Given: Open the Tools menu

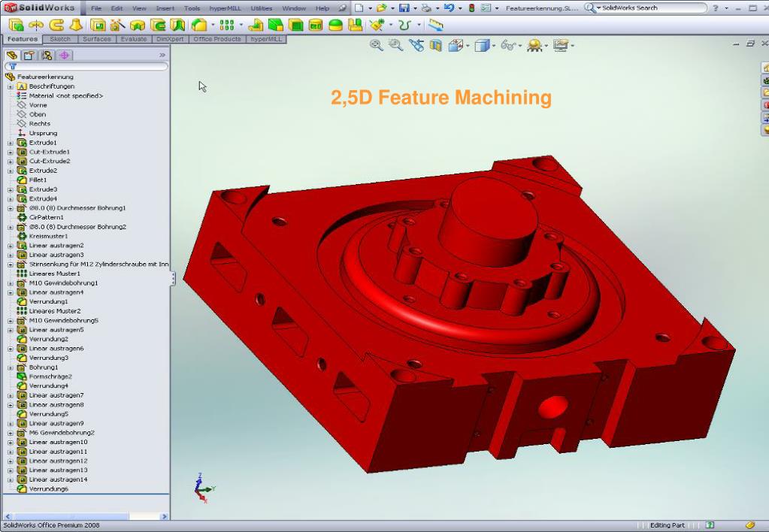Looking at the screenshot, I should pyautogui.click(x=192, y=8).
